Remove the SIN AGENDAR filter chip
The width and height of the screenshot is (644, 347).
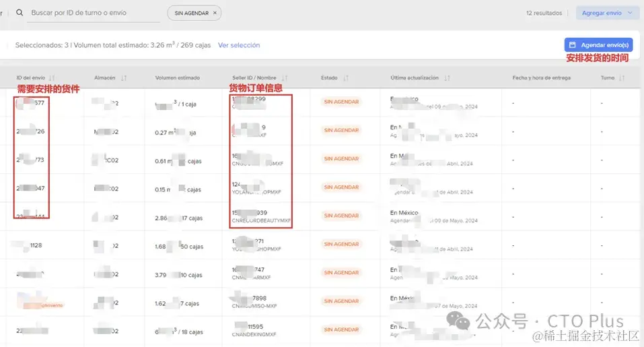215,13
